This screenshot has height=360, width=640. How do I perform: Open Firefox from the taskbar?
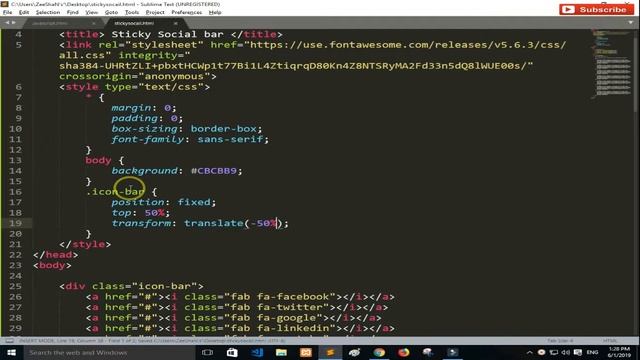(404, 352)
